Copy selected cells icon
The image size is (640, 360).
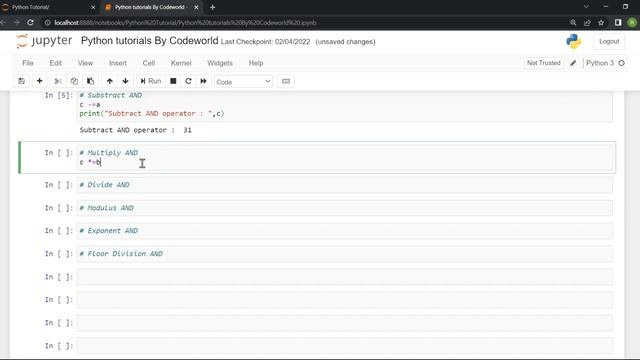click(74, 81)
